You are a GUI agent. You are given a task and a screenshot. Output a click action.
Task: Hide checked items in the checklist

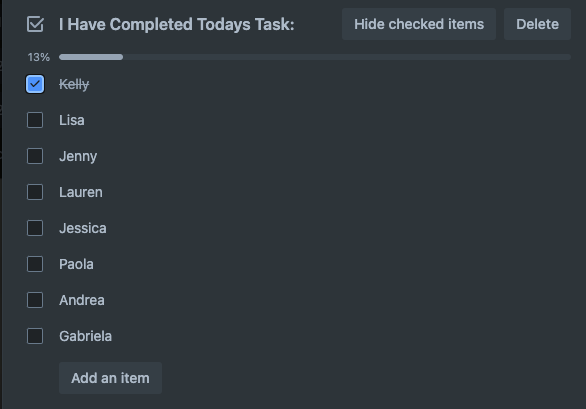(x=419, y=24)
